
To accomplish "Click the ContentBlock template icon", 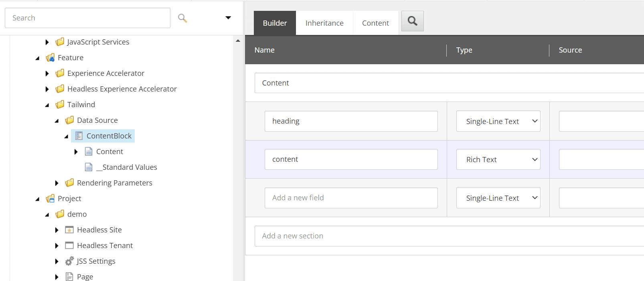I will [79, 136].
